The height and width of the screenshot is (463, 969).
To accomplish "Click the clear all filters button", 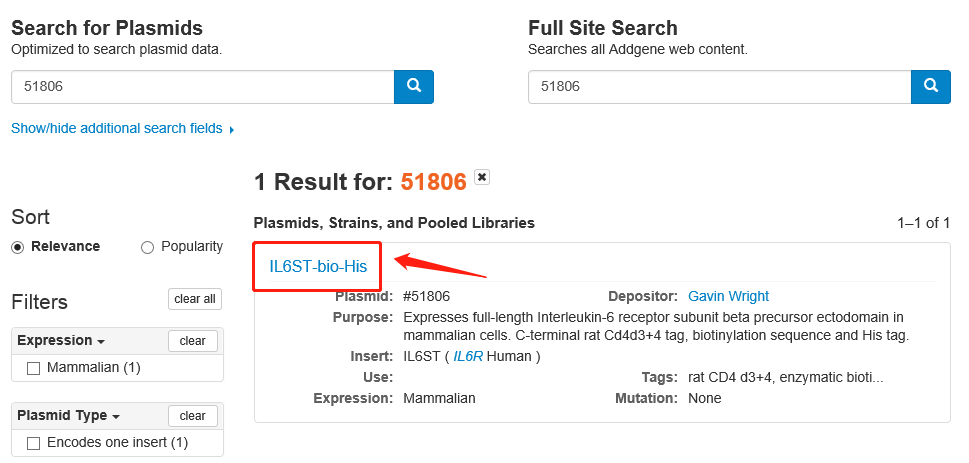I will coord(195,299).
